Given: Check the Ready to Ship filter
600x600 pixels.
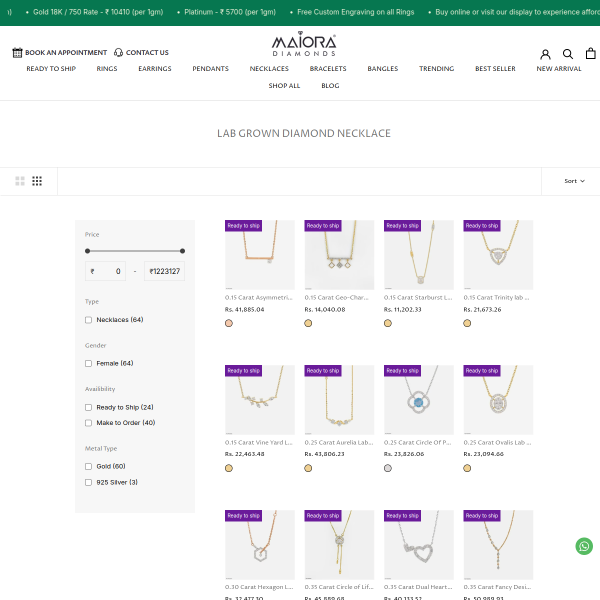Looking at the screenshot, I should (x=89, y=407).
